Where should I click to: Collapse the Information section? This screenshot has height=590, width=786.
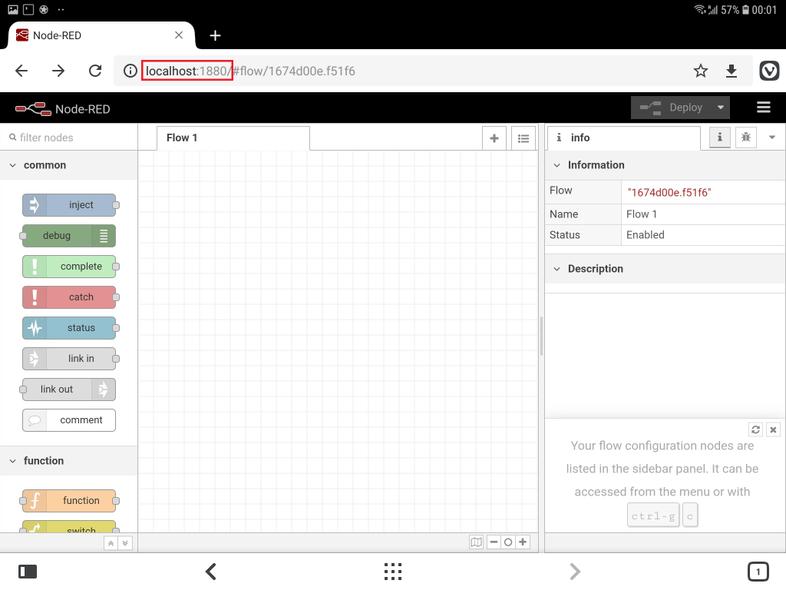(x=557, y=165)
